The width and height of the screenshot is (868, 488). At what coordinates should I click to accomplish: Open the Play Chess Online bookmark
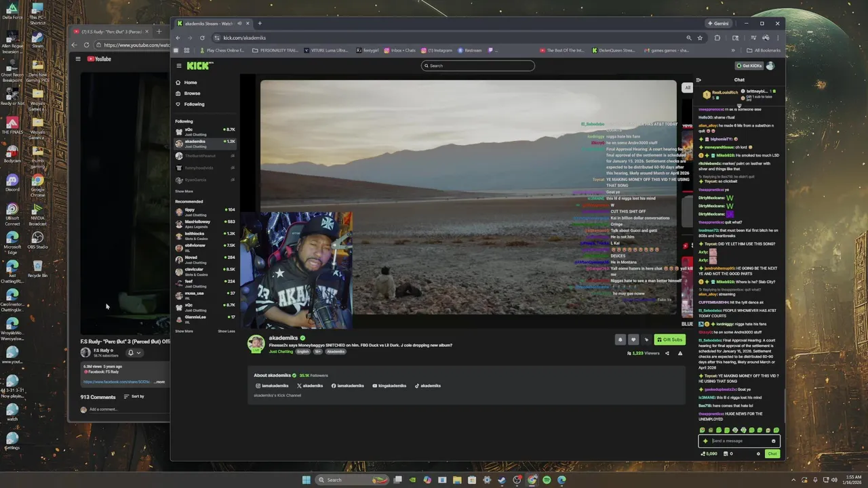[x=222, y=50]
